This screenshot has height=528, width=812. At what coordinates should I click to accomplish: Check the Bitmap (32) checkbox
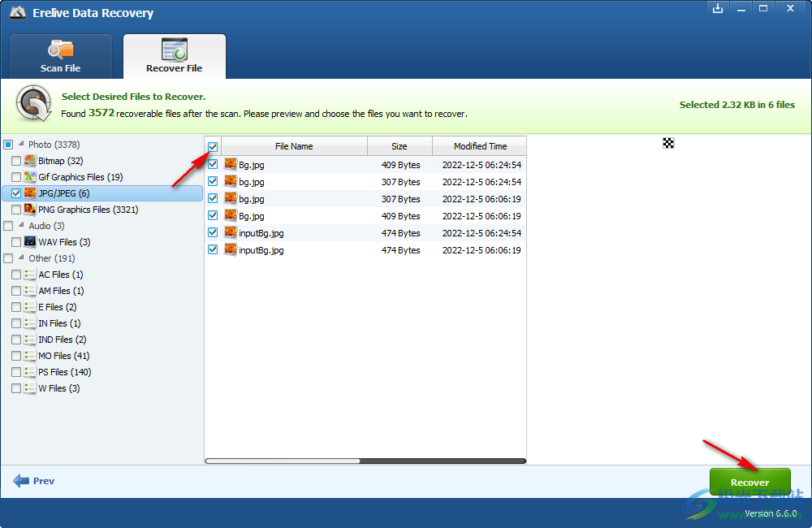16,161
